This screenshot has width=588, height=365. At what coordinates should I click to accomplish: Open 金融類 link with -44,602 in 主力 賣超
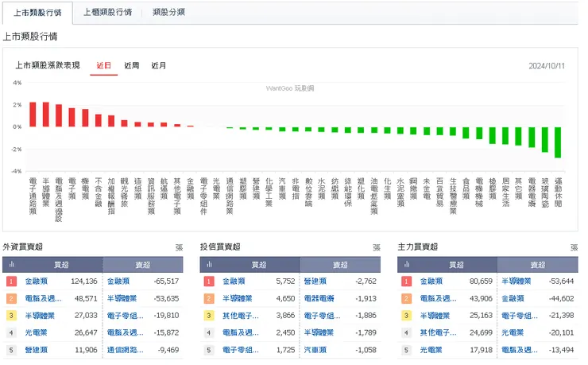coord(513,299)
